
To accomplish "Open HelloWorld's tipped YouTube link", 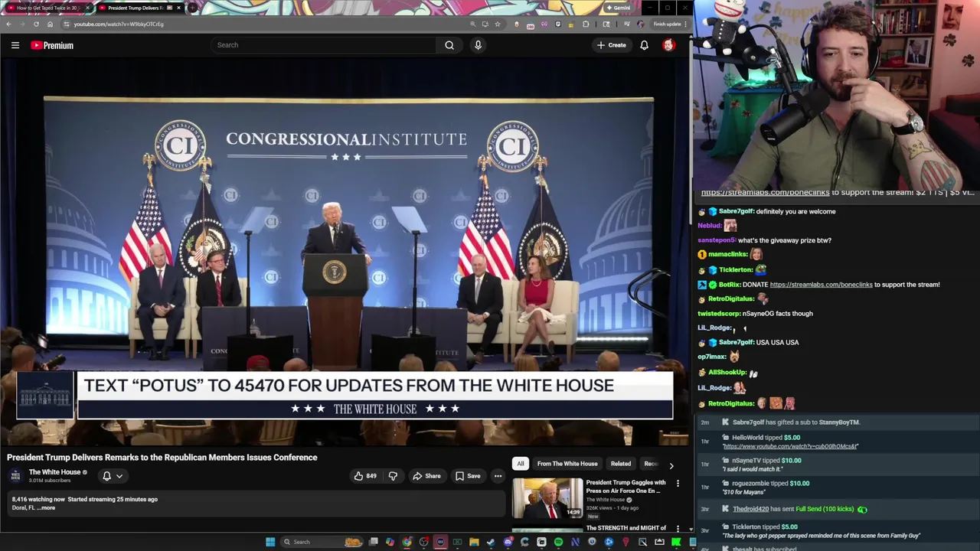I will point(790,446).
